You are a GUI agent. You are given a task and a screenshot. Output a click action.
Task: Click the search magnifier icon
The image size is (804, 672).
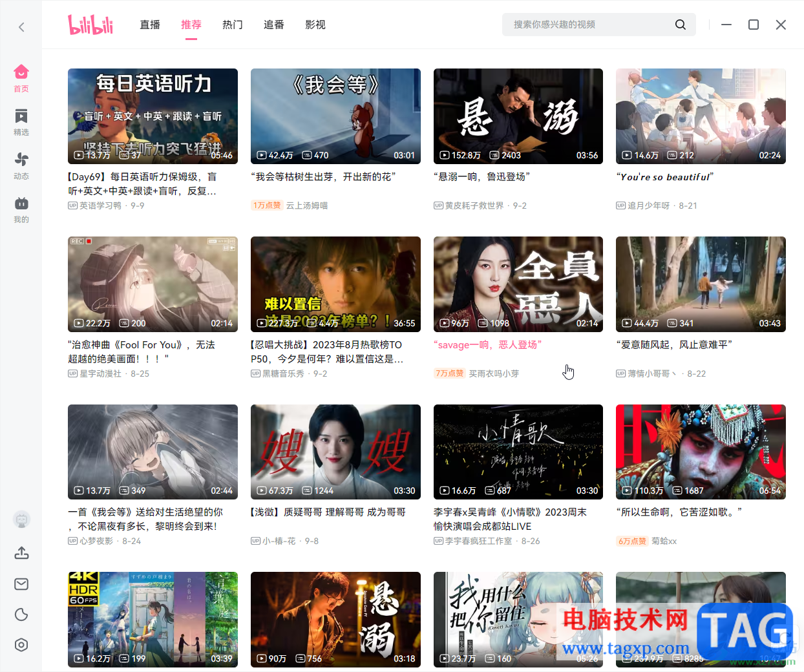(681, 25)
